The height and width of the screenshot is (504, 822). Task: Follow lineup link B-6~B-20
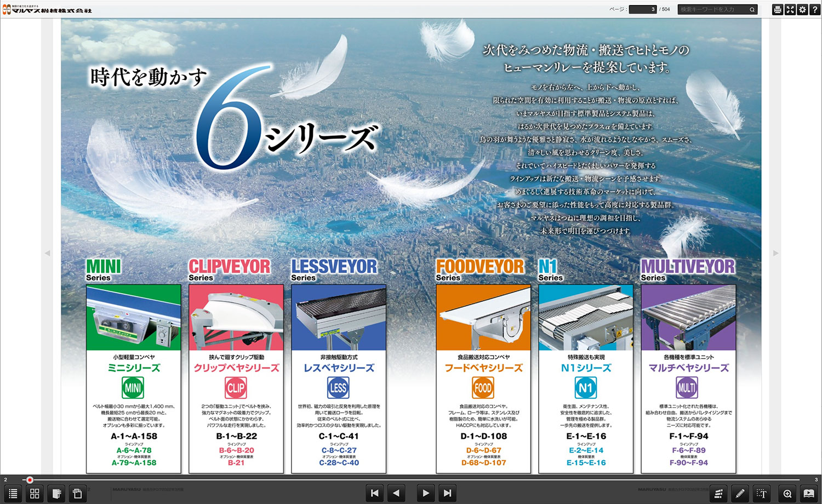click(236, 450)
